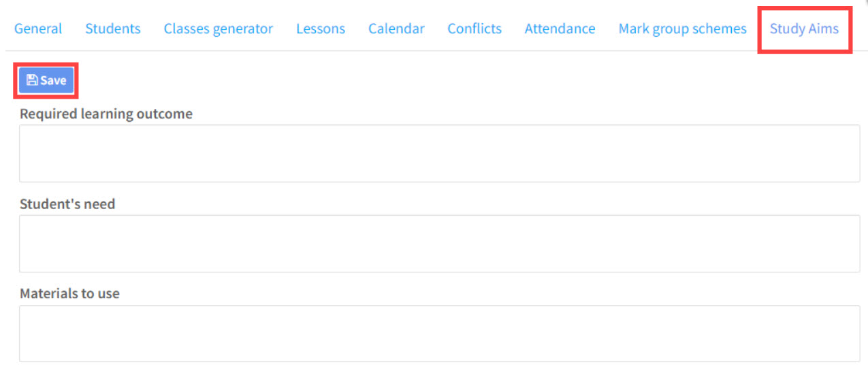The width and height of the screenshot is (868, 371).
Task: View the Conflicts tab
Action: point(475,29)
